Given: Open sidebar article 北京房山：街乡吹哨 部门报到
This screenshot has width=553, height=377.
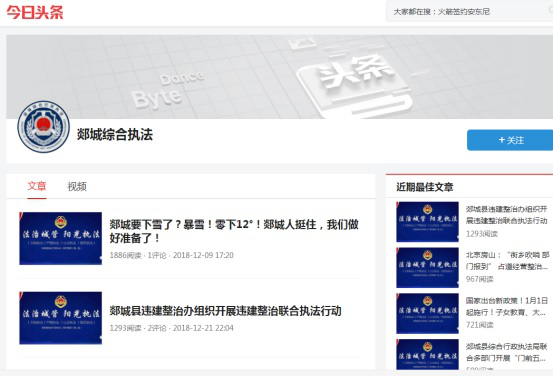Looking at the screenshot, I should click(507, 261).
